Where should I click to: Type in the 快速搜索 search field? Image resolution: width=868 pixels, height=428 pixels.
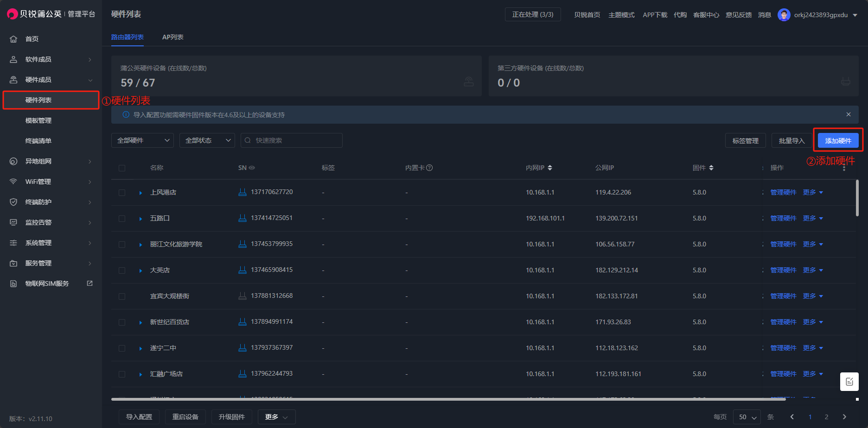296,140
